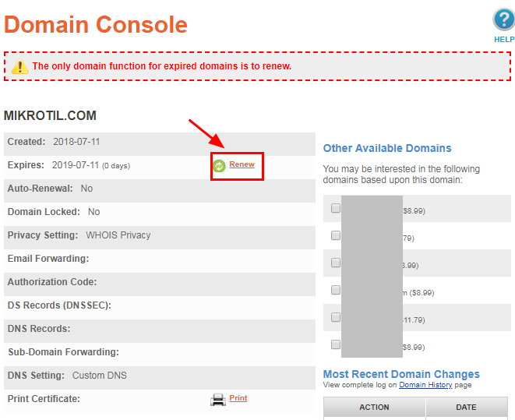Click the (0 days) expiry note
Viewport: 515px width, 420px height.
[x=116, y=166]
